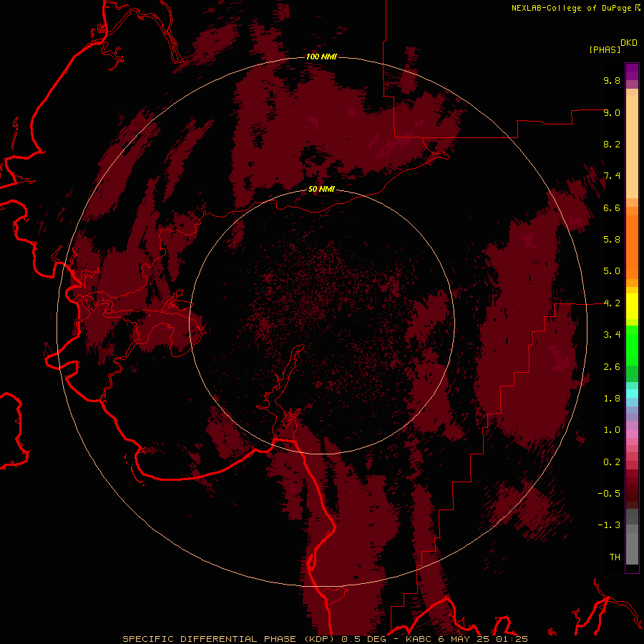Image resolution: width=644 pixels, height=644 pixels.
Task: Pick the bright green color bar band
Action: [632, 346]
